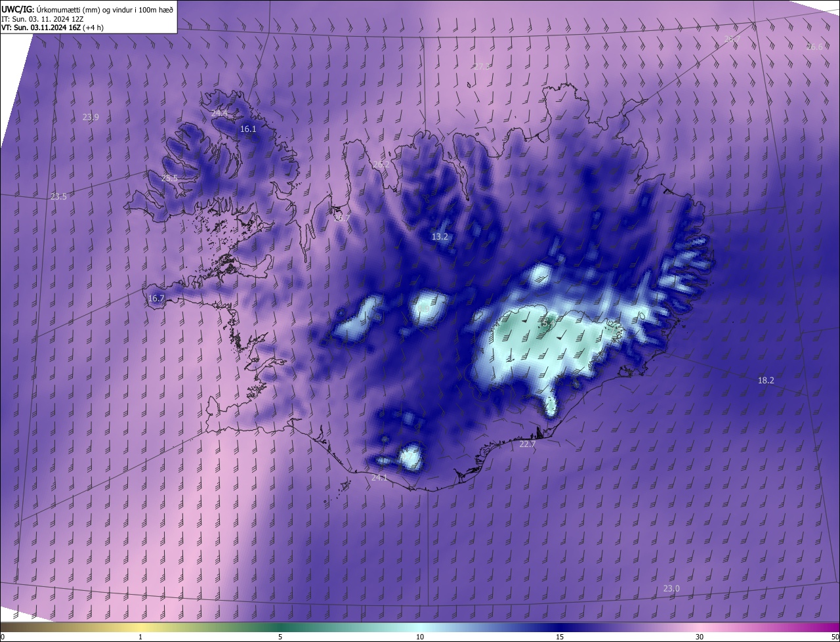Click the valid time line "VT: Sun. 03.11.2024 16Z (+4 h)"
The image size is (840, 642).
click(52, 28)
